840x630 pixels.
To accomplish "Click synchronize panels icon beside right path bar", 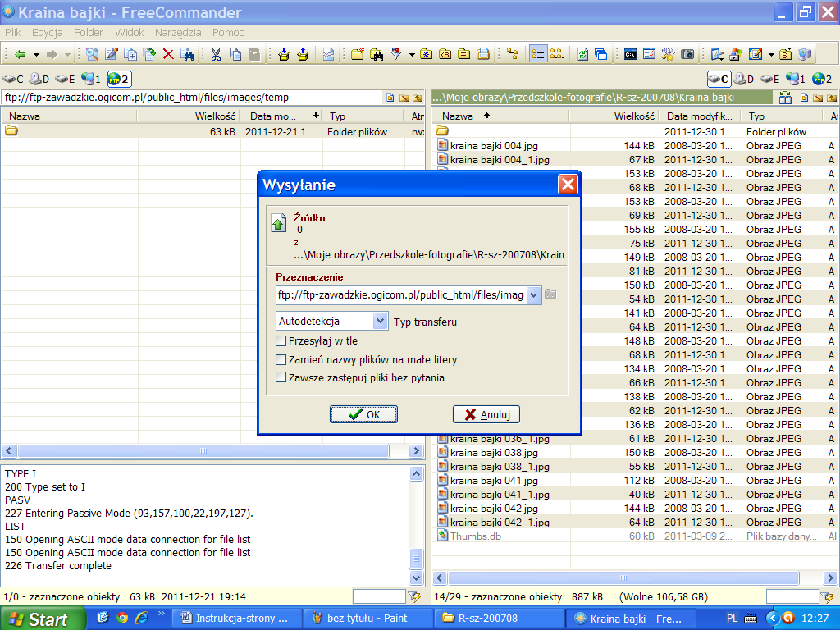I will (785, 98).
